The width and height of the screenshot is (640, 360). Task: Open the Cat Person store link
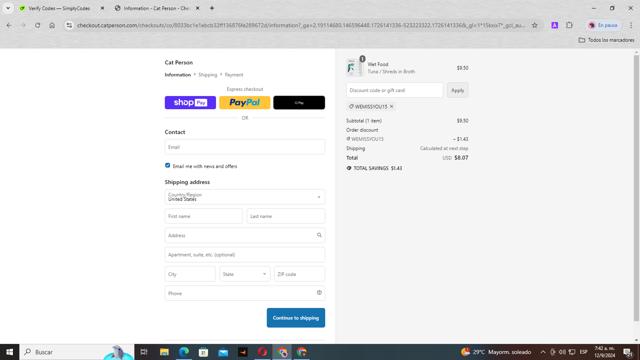coord(179,62)
